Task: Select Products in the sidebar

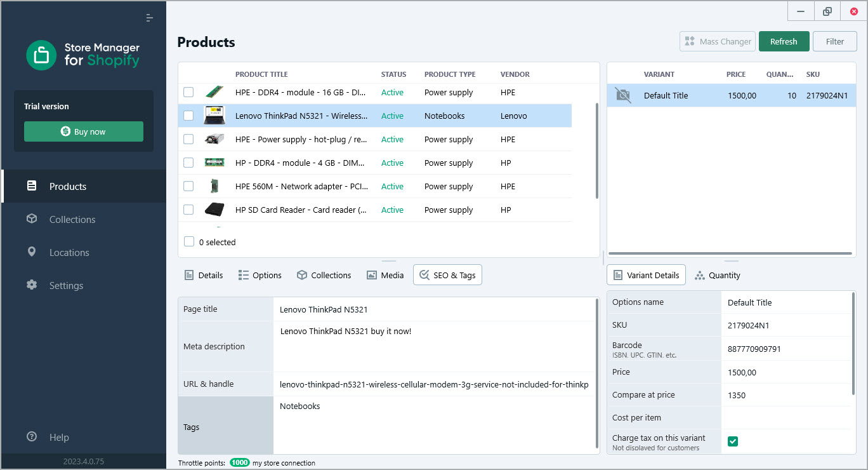Action: pyautogui.click(x=84, y=186)
